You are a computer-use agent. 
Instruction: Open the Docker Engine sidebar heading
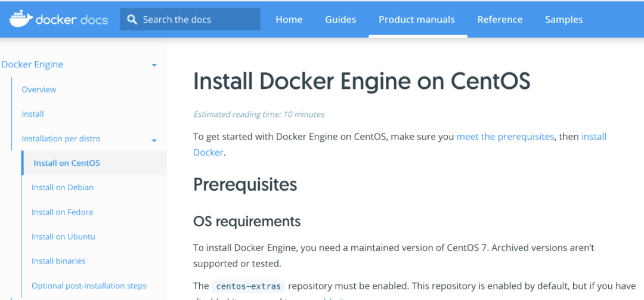[32, 64]
